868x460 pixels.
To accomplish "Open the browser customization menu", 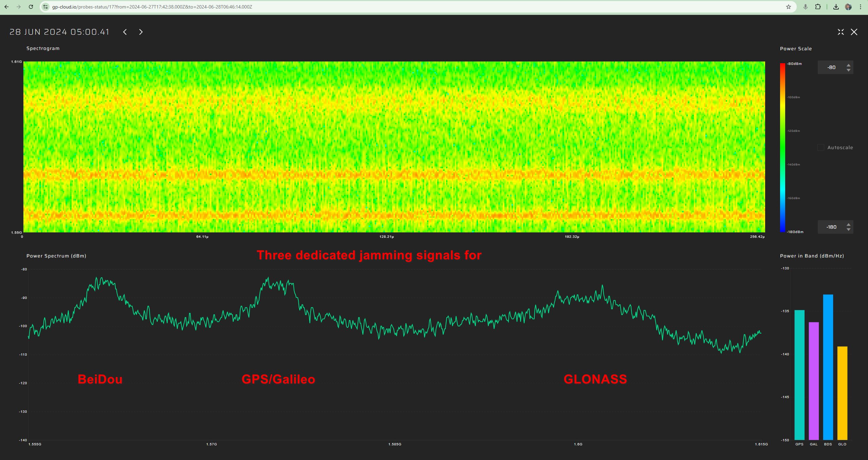I will [x=861, y=7].
